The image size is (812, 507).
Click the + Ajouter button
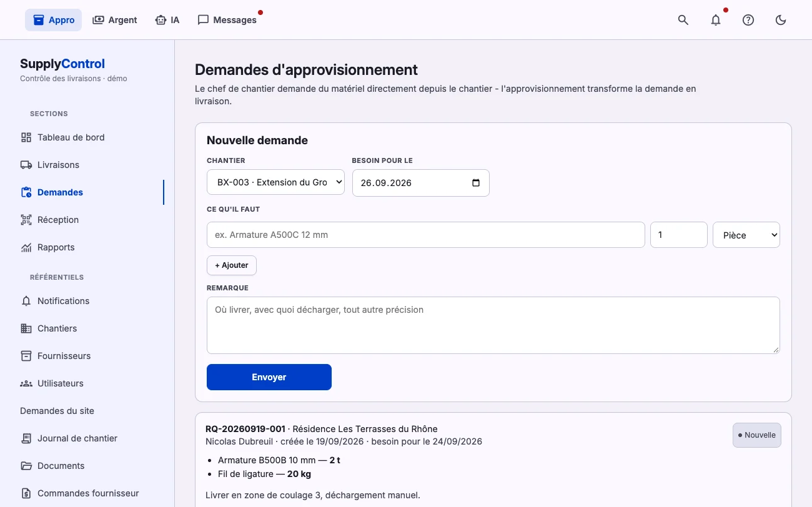pyautogui.click(x=232, y=265)
